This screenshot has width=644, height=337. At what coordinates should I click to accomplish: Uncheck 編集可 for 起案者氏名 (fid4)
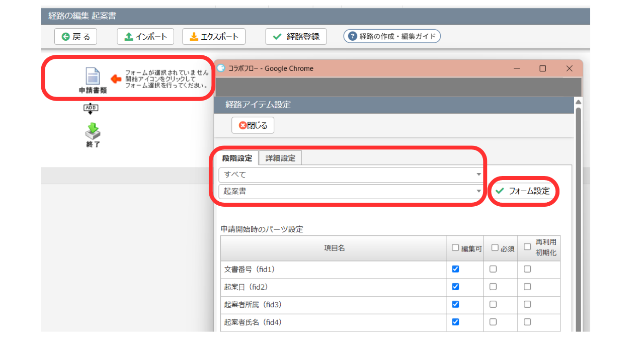click(x=455, y=322)
